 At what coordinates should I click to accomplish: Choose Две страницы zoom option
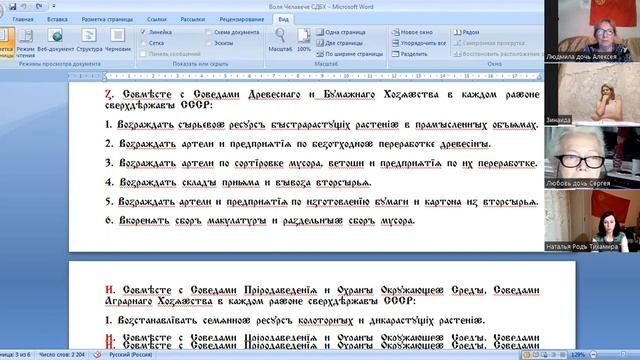pyautogui.click(x=340, y=43)
